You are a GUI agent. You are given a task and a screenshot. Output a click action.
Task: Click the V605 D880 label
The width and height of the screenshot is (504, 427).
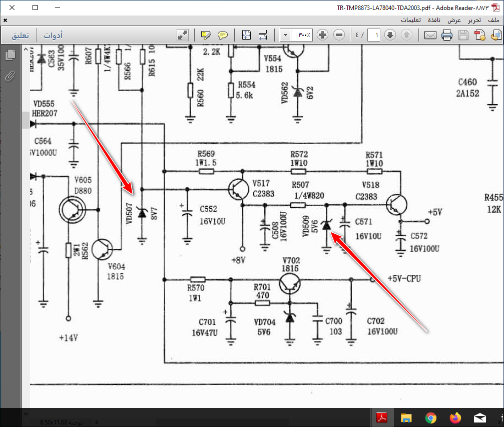click(83, 185)
